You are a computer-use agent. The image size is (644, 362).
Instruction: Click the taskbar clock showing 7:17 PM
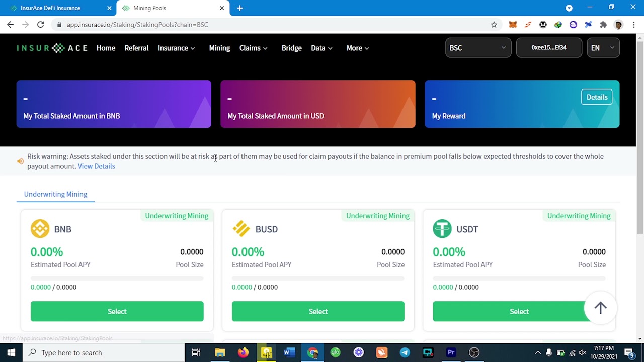coord(604,352)
